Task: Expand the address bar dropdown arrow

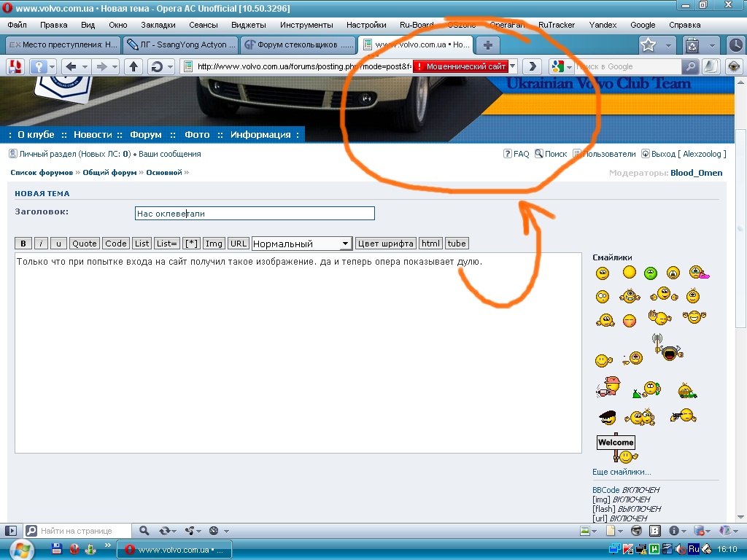Action: [513, 66]
